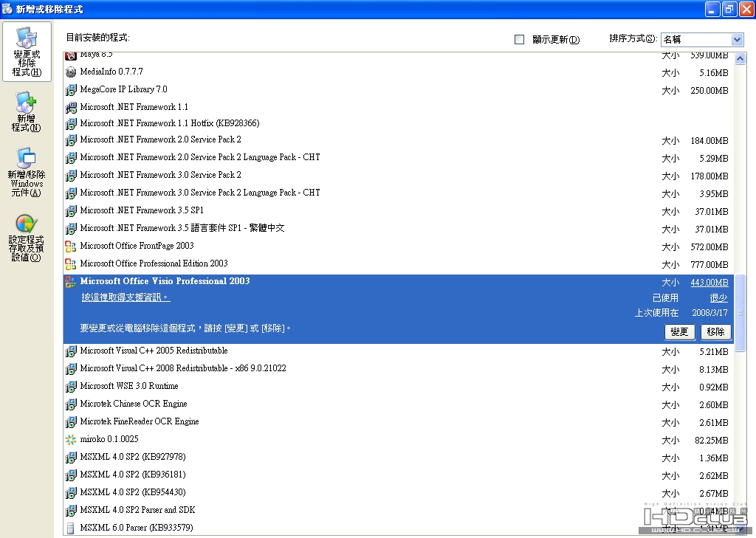Click the .NET Framework 2.0 Service Pack 2 icon
756x538 pixels.
[x=71, y=139]
